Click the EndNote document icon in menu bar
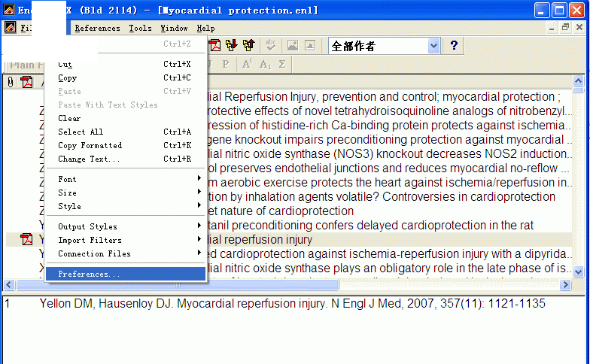Viewport: 590px width, 364px height. click(x=10, y=27)
